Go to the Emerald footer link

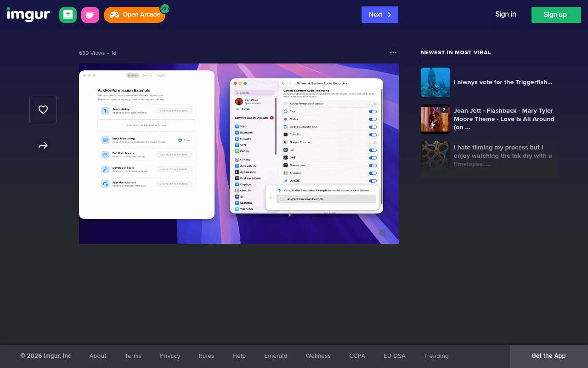pyautogui.click(x=276, y=356)
